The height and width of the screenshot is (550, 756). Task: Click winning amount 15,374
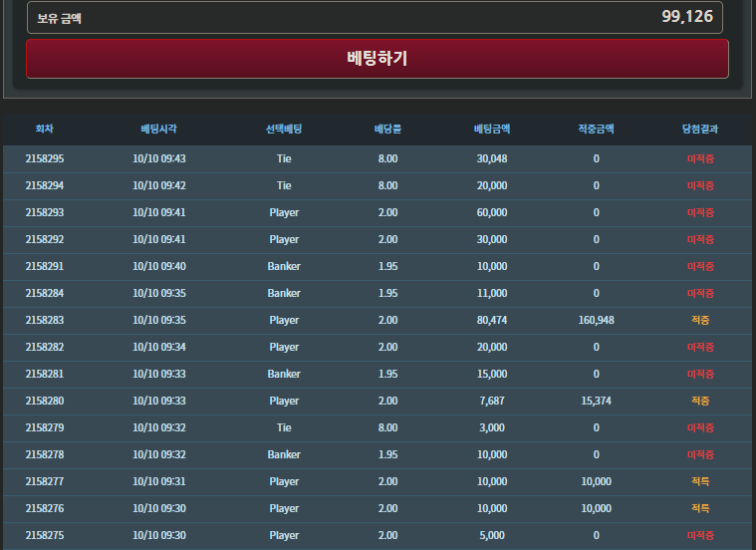[596, 401]
